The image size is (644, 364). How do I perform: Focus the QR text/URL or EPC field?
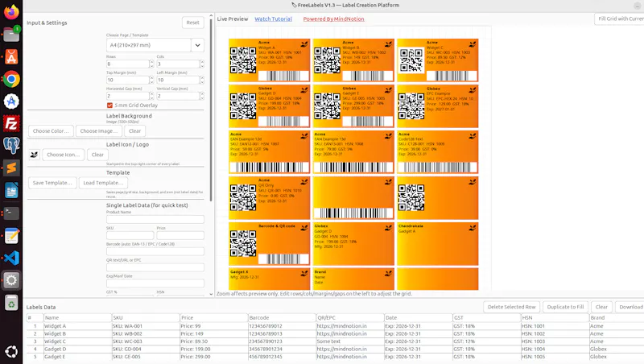pos(155,267)
